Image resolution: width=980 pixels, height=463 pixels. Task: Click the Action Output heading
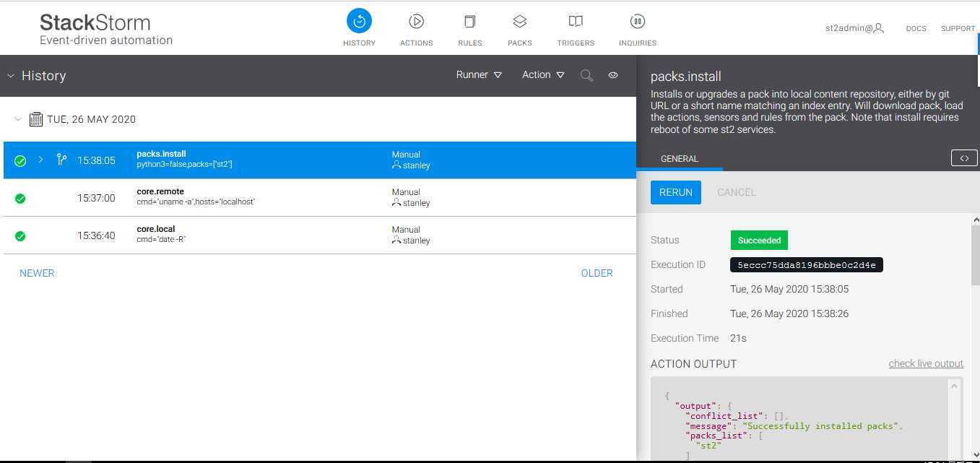693,364
